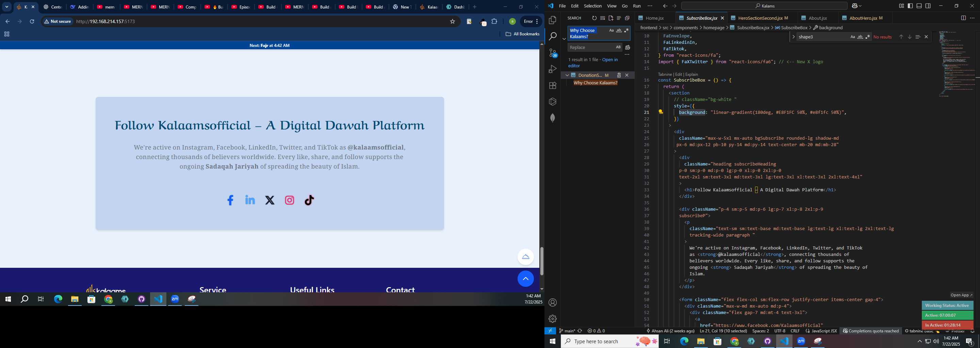
Task: Open the homepage breadcrumb dropdown
Action: [x=714, y=28]
